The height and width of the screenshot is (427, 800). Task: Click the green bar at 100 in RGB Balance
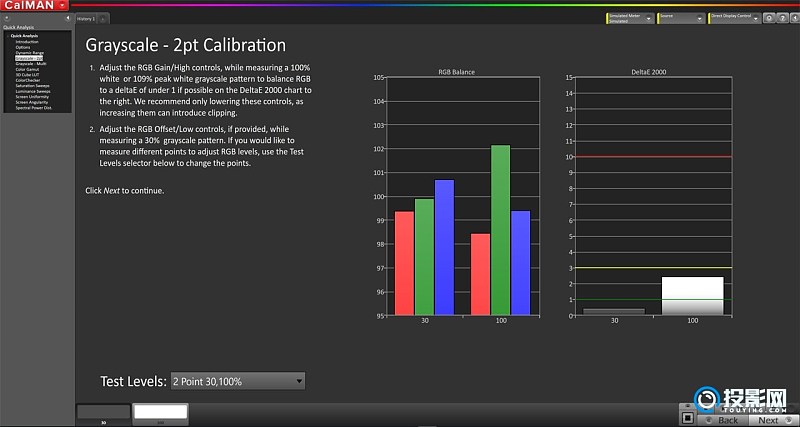tap(501, 230)
